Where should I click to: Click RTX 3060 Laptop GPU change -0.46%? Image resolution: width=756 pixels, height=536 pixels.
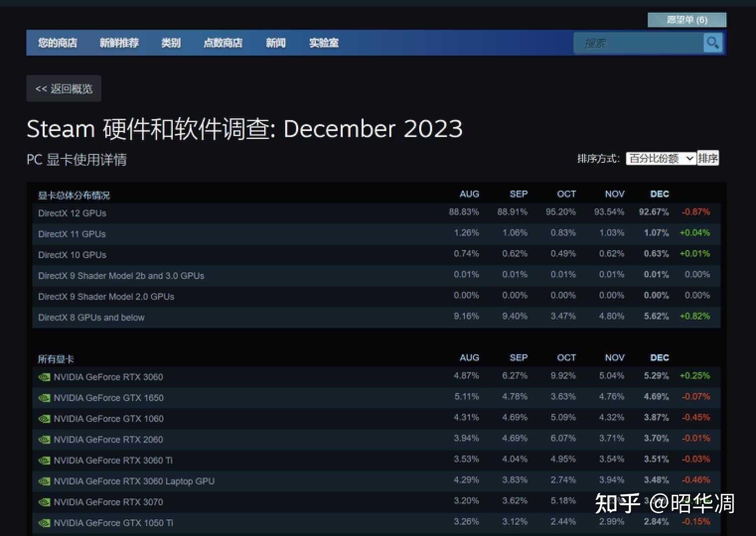click(696, 480)
